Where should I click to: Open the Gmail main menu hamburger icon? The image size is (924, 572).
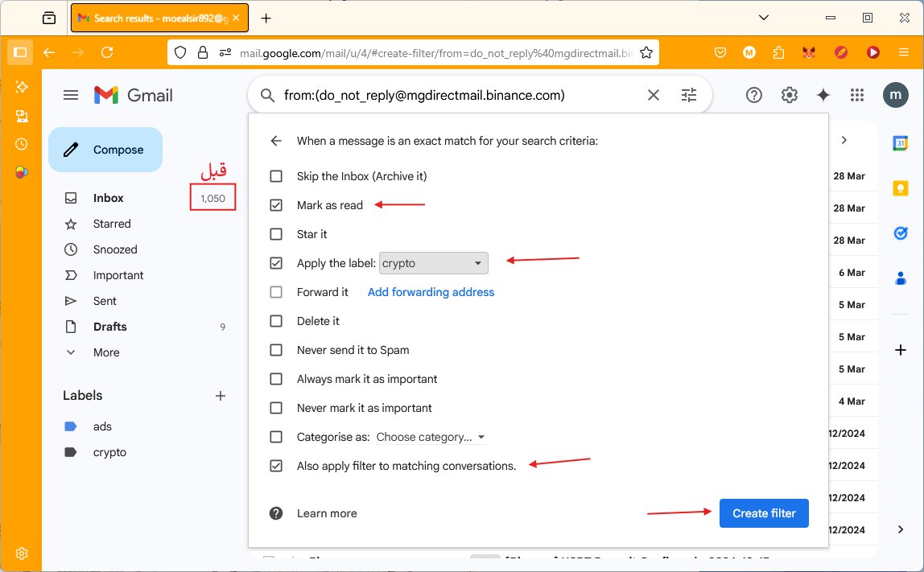click(71, 95)
